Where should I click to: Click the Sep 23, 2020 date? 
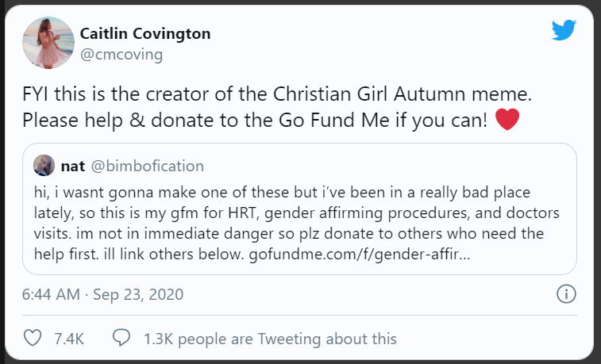pos(138,295)
